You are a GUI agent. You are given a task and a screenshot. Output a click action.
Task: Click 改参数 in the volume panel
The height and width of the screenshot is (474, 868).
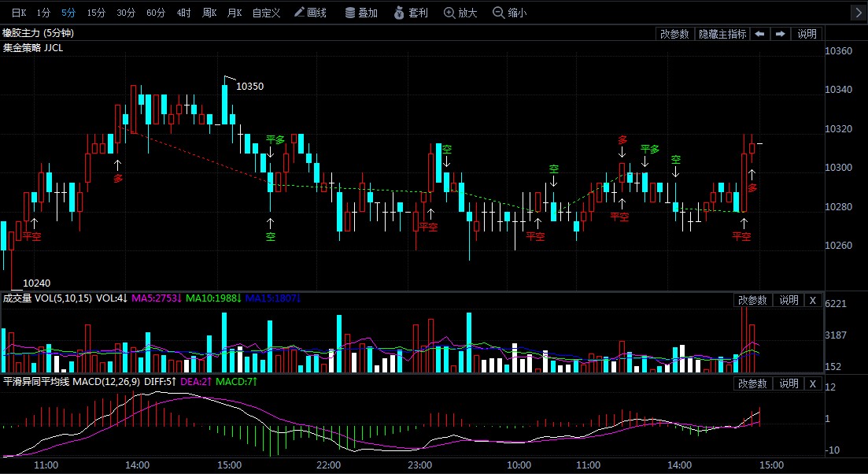pyautogui.click(x=752, y=300)
